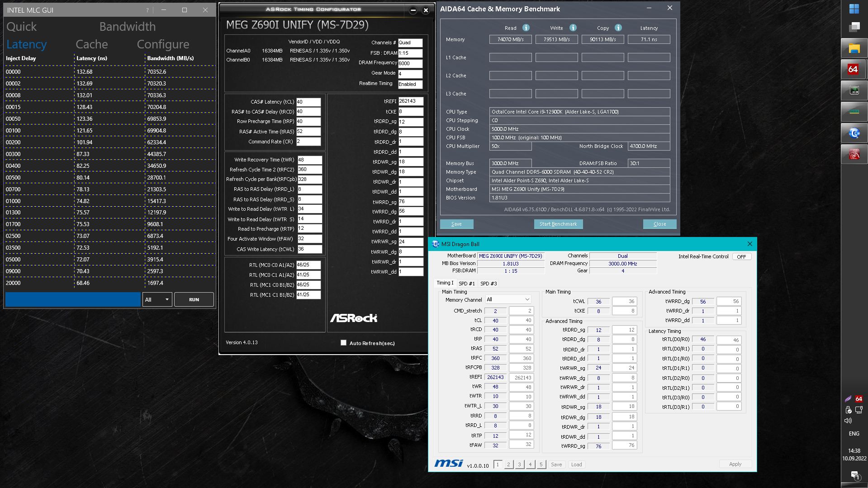Open Task View on the taskbar
The width and height of the screenshot is (868, 488).
click(854, 27)
